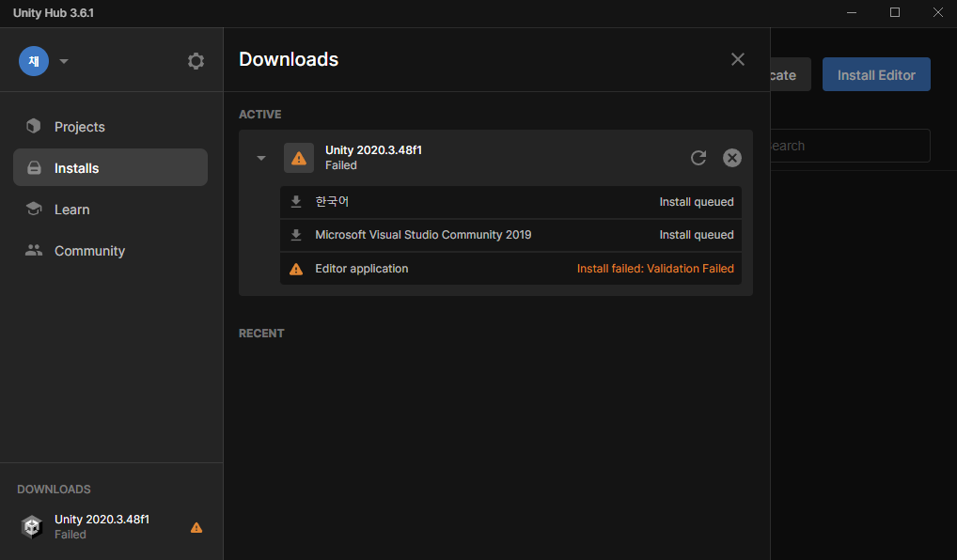Click the Community people icon
Image resolution: width=957 pixels, height=560 pixels.
34,250
